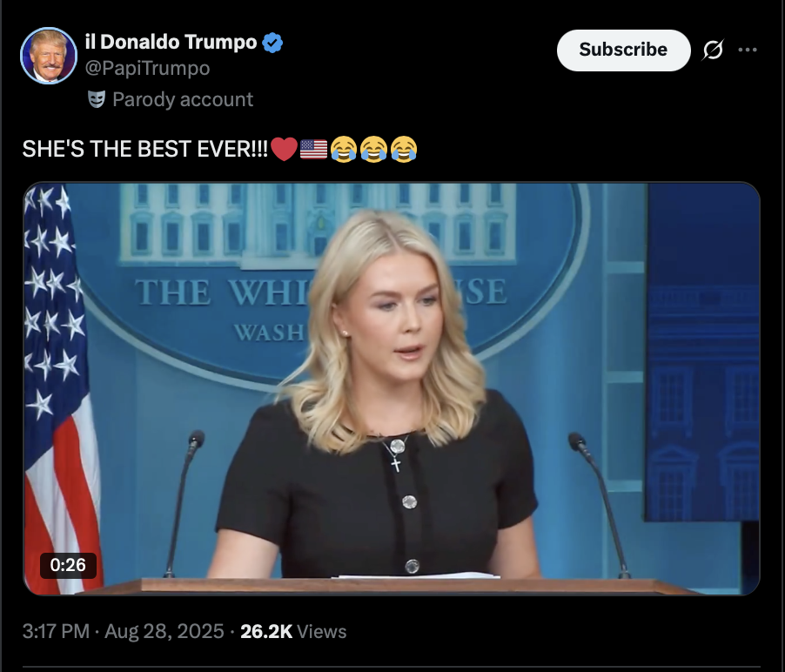
Task: Click the parody mask icon
Action: coord(96,99)
